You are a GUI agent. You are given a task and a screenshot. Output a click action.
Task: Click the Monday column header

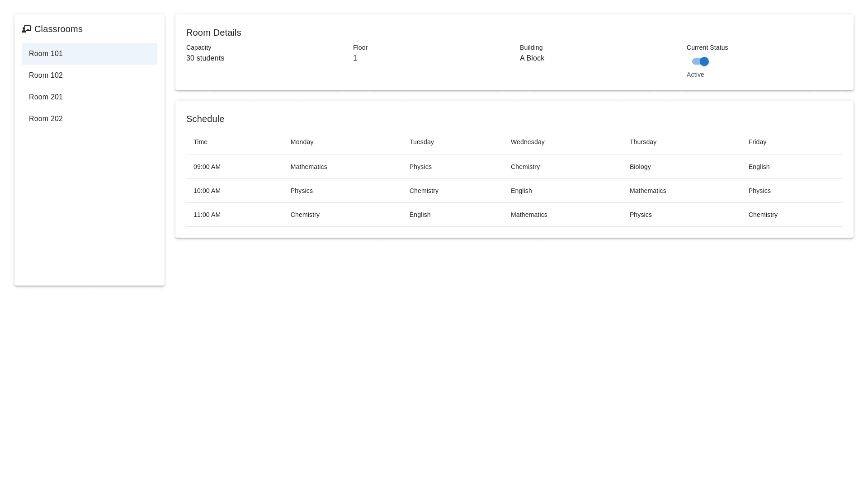click(302, 142)
